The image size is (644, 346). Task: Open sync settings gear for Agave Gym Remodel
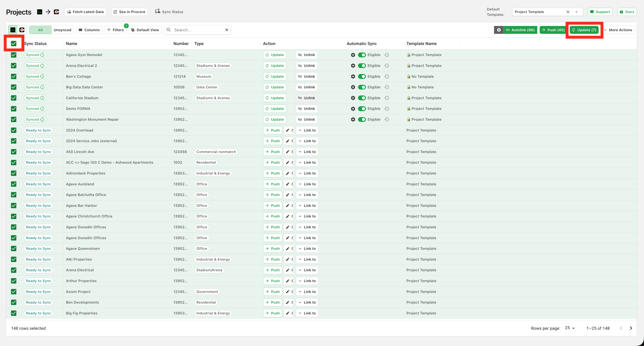(353, 55)
